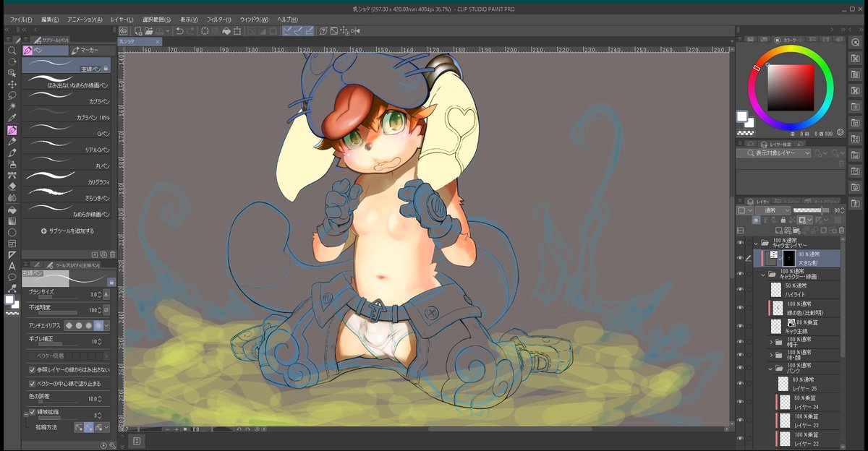Open the anti-aliasing options dropdown arrow
The image size is (868, 451).
(x=108, y=326)
